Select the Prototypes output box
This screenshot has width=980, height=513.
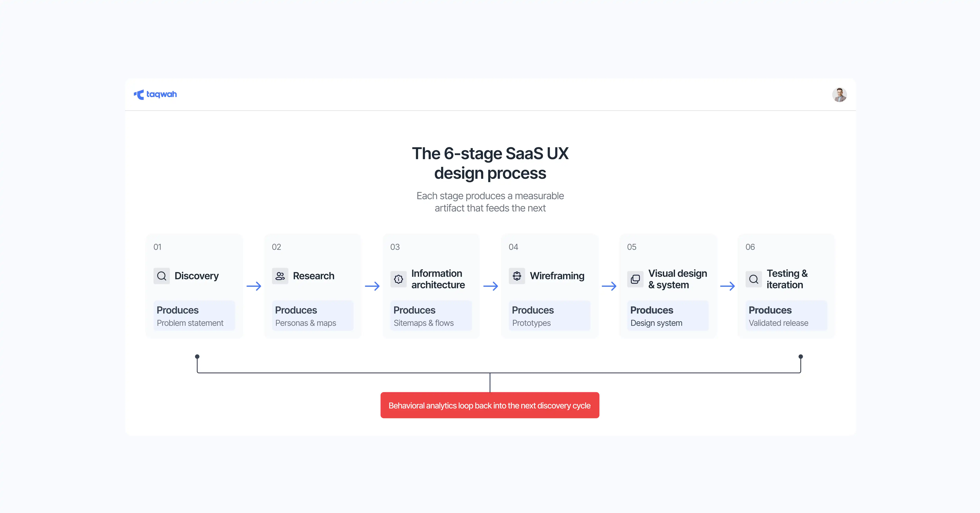[549, 316]
